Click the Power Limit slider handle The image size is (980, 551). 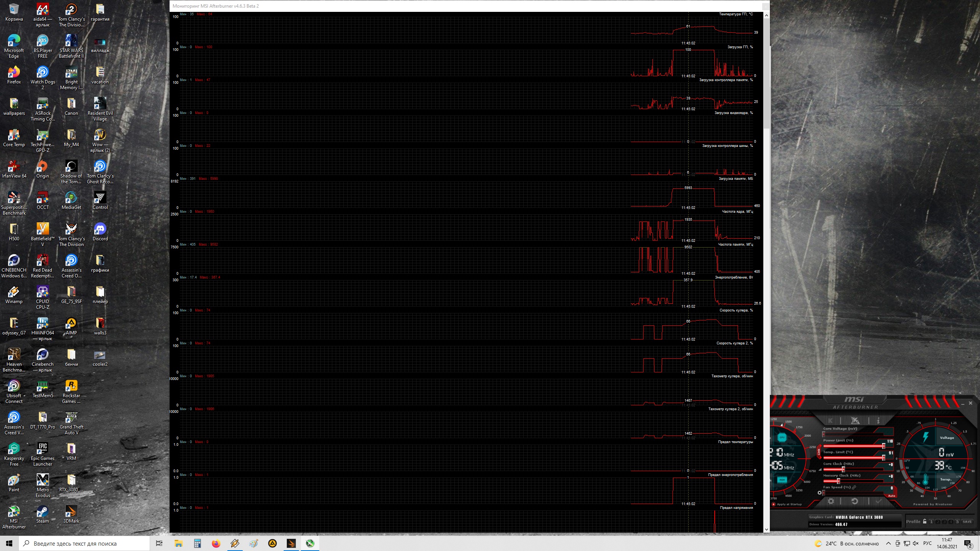(x=884, y=446)
